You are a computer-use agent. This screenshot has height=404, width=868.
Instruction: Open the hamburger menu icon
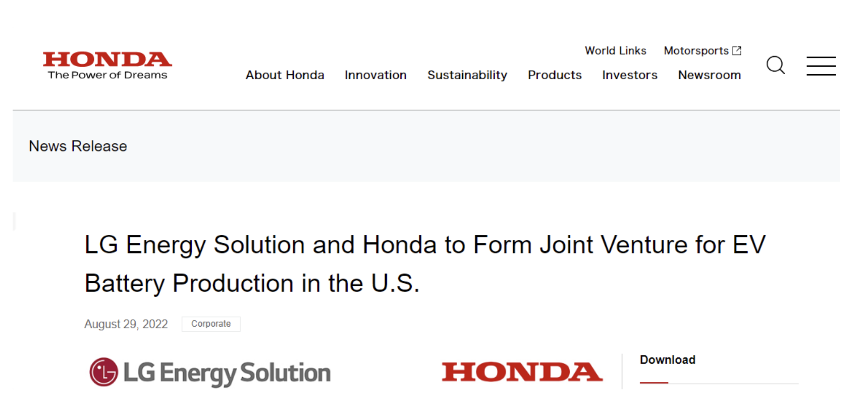pos(821,66)
